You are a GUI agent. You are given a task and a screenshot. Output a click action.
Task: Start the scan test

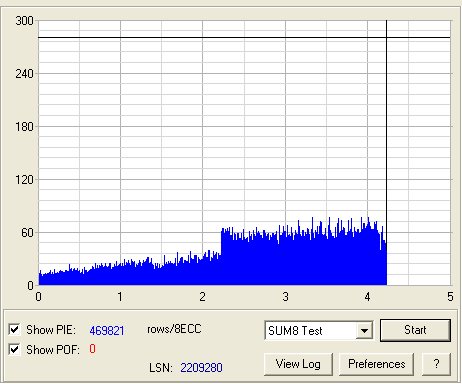pyautogui.click(x=415, y=330)
